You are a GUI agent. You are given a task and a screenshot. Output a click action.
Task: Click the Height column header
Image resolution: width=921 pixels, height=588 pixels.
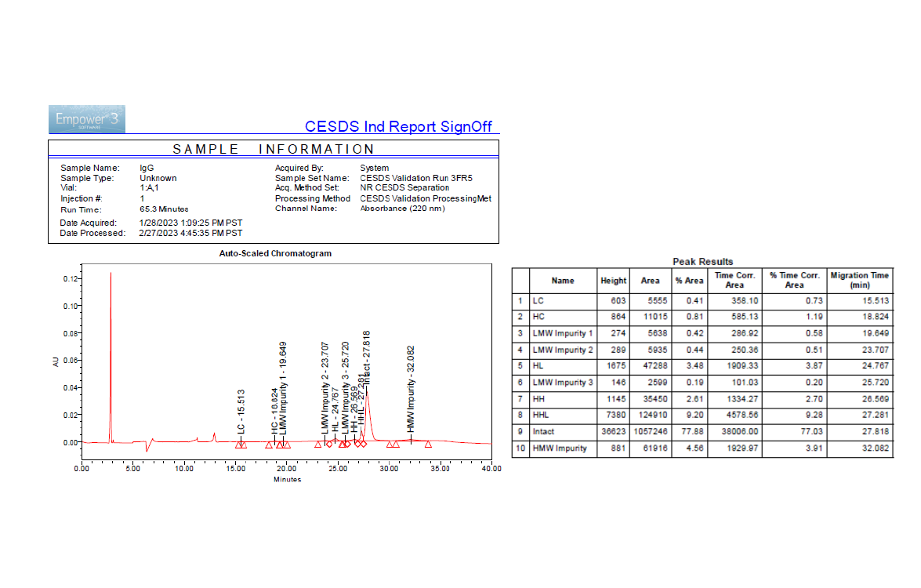point(613,281)
